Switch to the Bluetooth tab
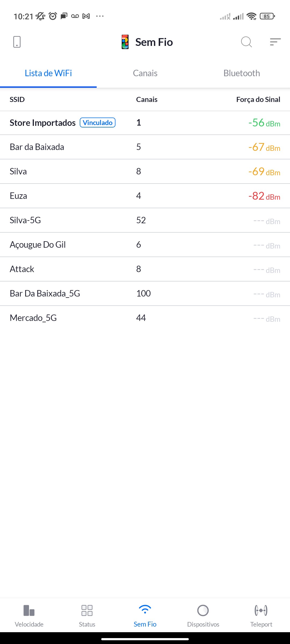Screen dimensions: 290x644 pos(242,73)
